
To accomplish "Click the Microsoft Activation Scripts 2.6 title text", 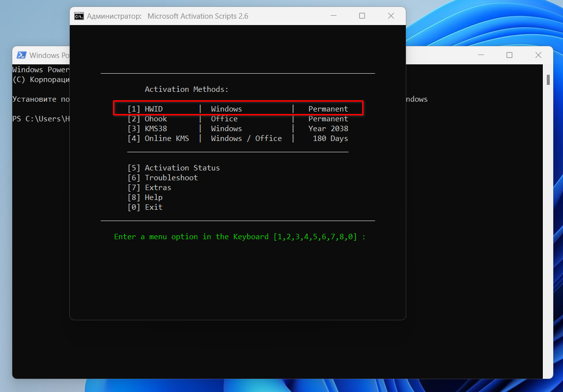I will coord(197,16).
